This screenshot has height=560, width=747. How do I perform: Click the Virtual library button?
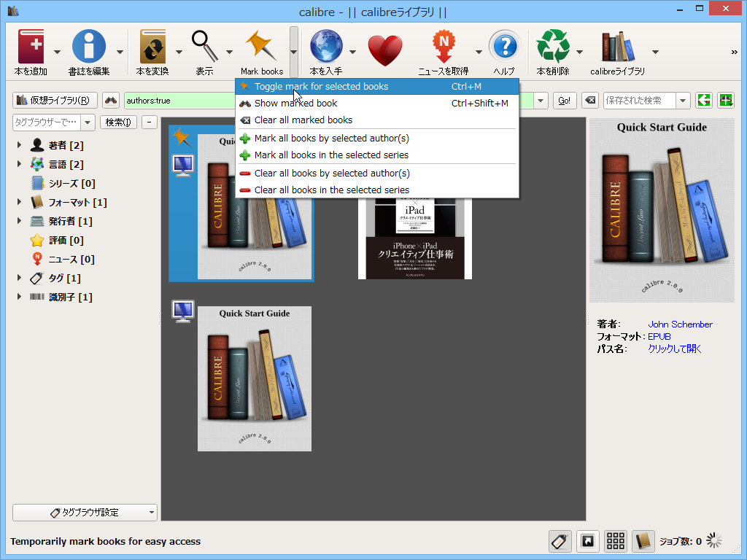pos(55,101)
